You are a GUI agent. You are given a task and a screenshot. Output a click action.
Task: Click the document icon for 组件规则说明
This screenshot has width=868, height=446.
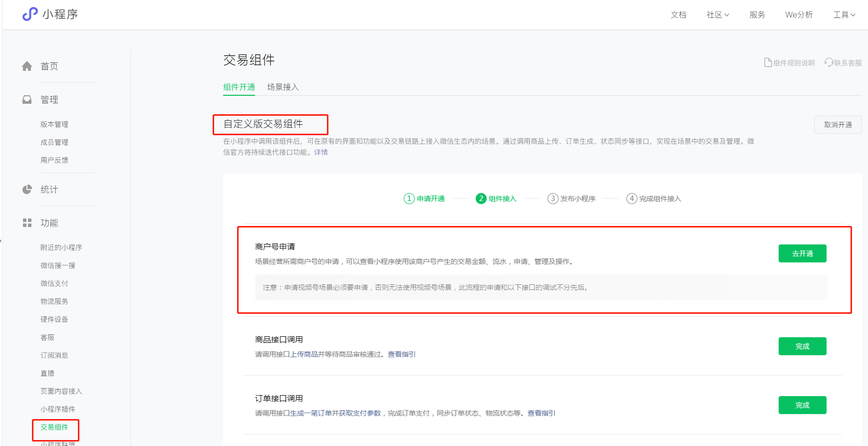(768, 63)
